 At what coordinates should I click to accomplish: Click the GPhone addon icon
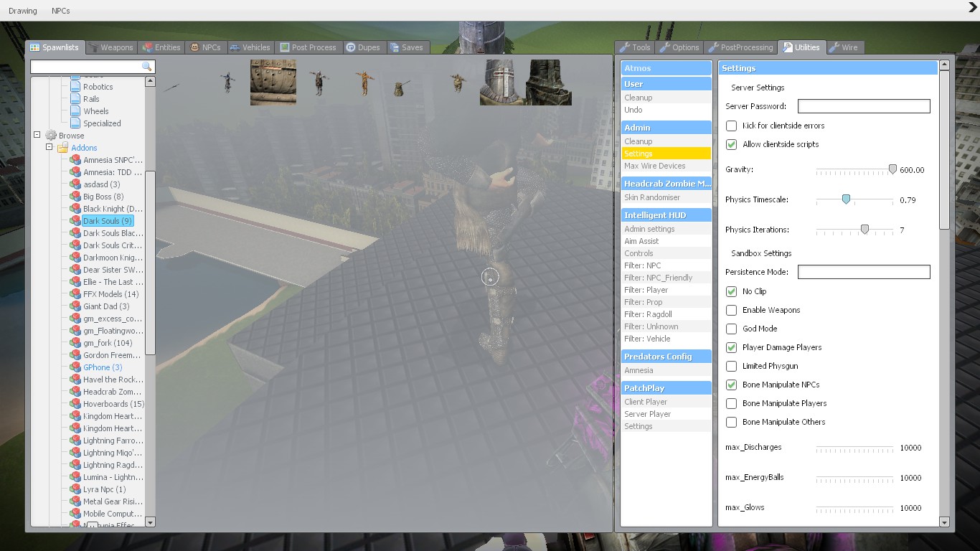coord(75,367)
